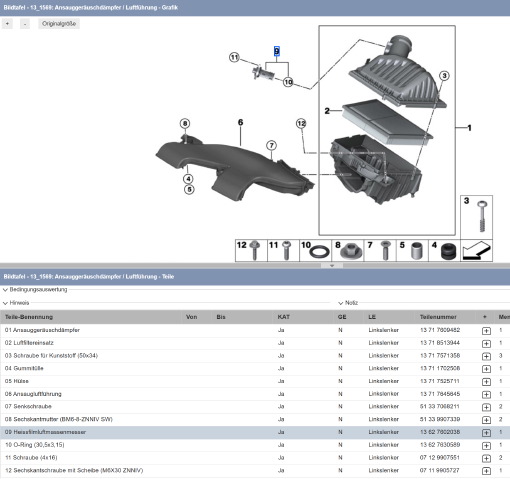
Task: Select circled callout 3 on the housing
Action: pos(444,76)
